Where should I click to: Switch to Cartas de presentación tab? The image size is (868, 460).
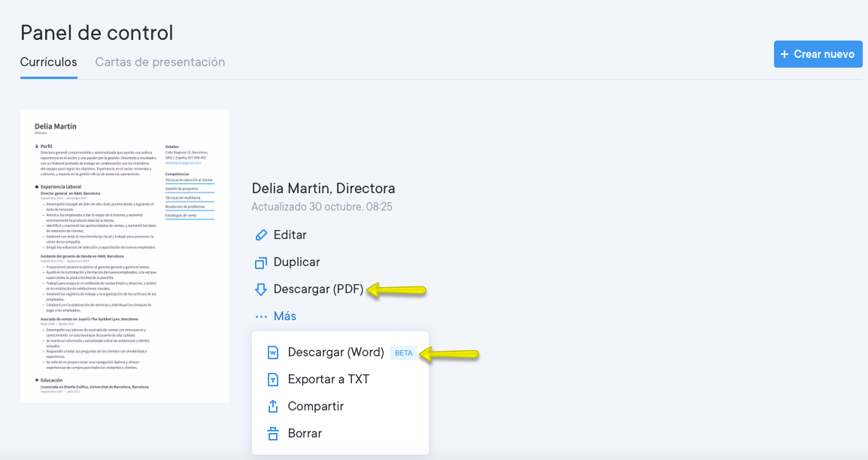coord(159,62)
